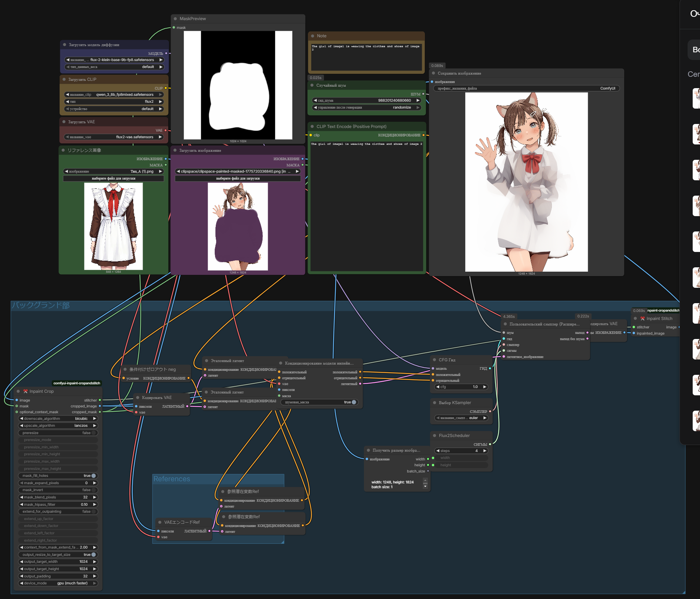Click the Note node's collapse dot

[313, 36]
